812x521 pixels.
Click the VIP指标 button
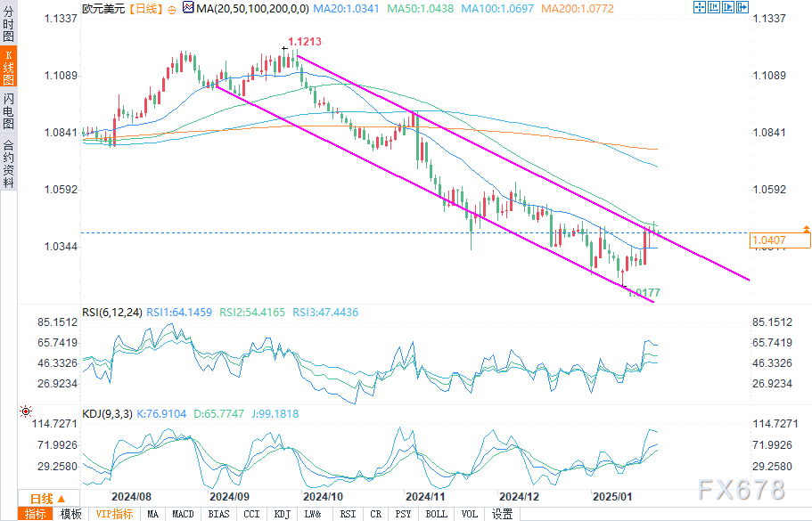click(x=114, y=514)
